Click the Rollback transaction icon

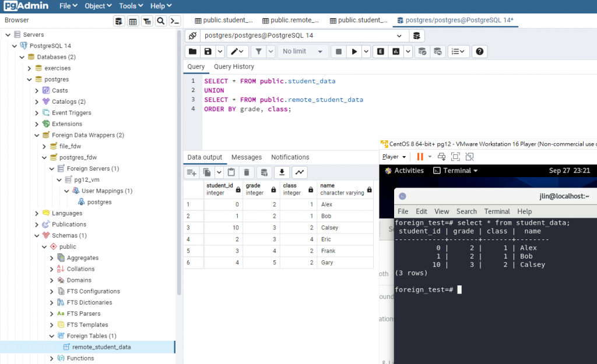click(x=437, y=51)
